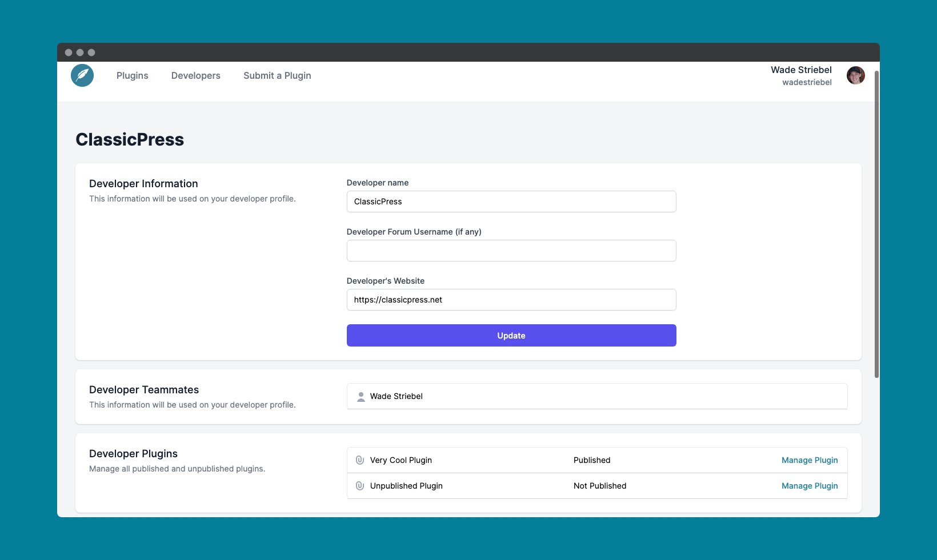Click paperclip icon next to Unpublished Plugin
This screenshot has height=560, width=937.
click(x=360, y=486)
